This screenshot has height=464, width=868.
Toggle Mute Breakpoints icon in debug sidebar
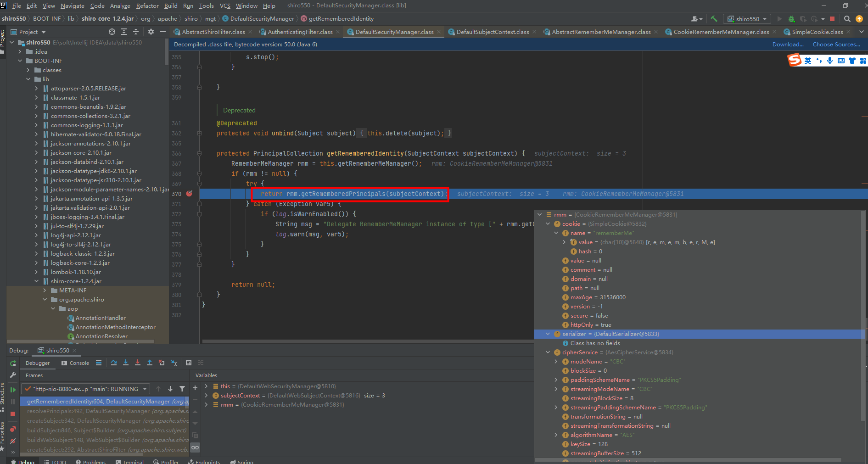13,441
